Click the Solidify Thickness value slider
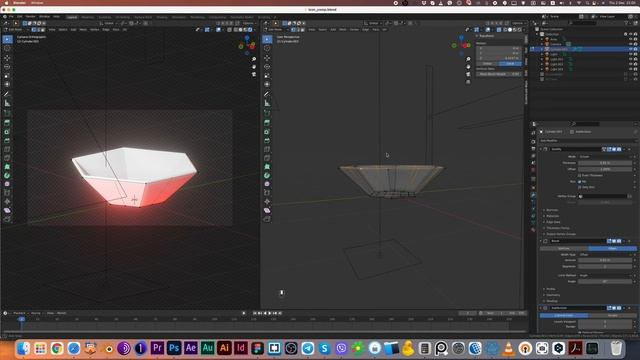Image resolution: width=640 pixels, height=360 pixels. pyautogui.click(x=605, y=162)
